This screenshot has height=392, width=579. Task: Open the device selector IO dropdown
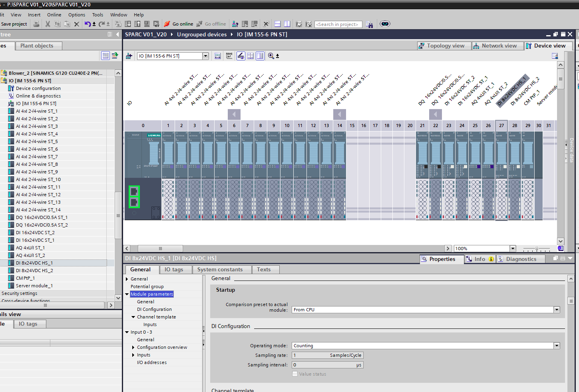(x=205, y=56)
